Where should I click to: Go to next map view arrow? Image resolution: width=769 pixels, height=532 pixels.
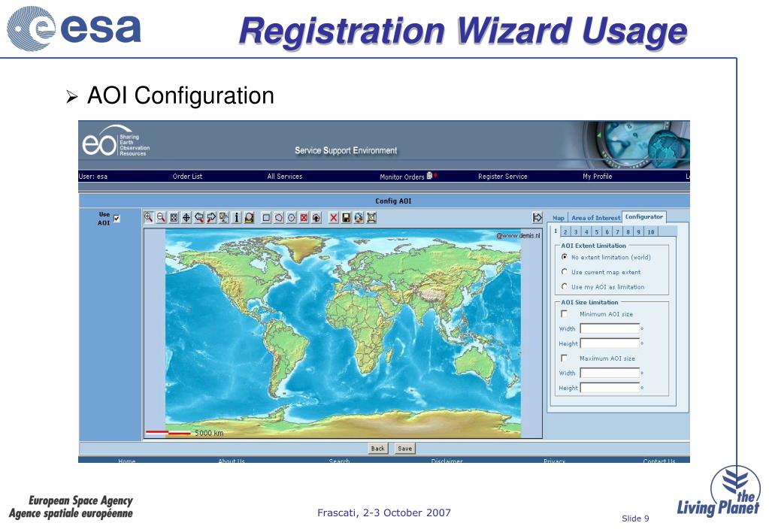point(211,217)
